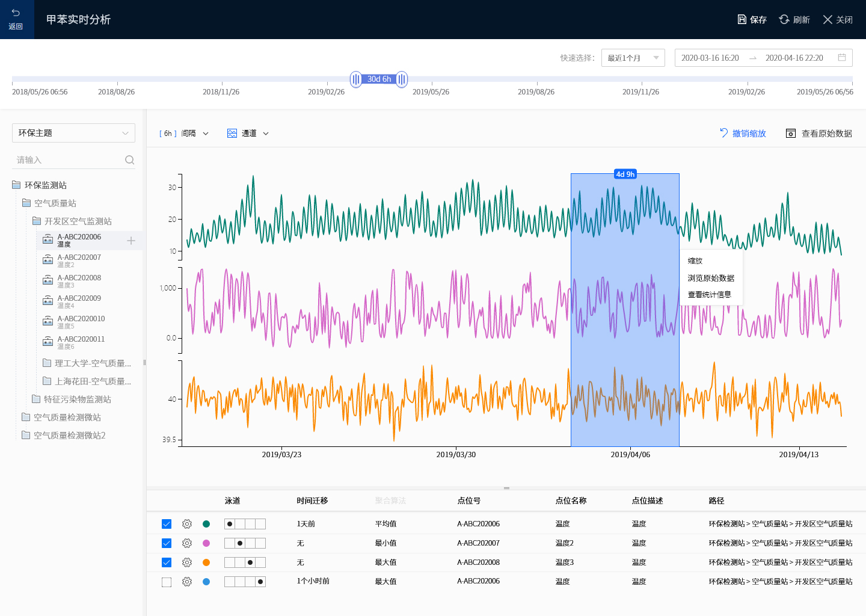Screen dimensions: 866x616
Task: Expand the 空气质量检测微站 tree node
Action: pyautogui.click(x=61, y=417)
